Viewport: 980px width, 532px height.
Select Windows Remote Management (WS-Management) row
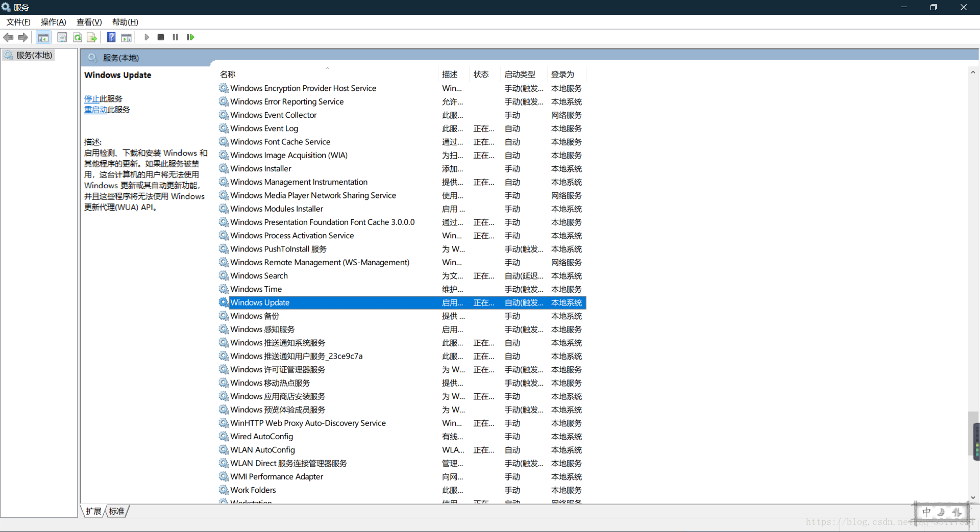pos(402,262)
